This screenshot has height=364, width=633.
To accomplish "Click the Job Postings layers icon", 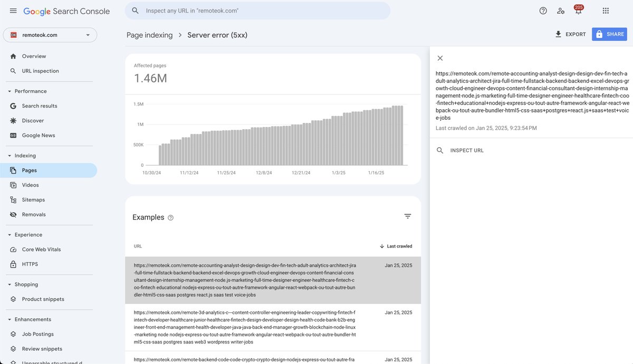I will (x=13, y=334).
